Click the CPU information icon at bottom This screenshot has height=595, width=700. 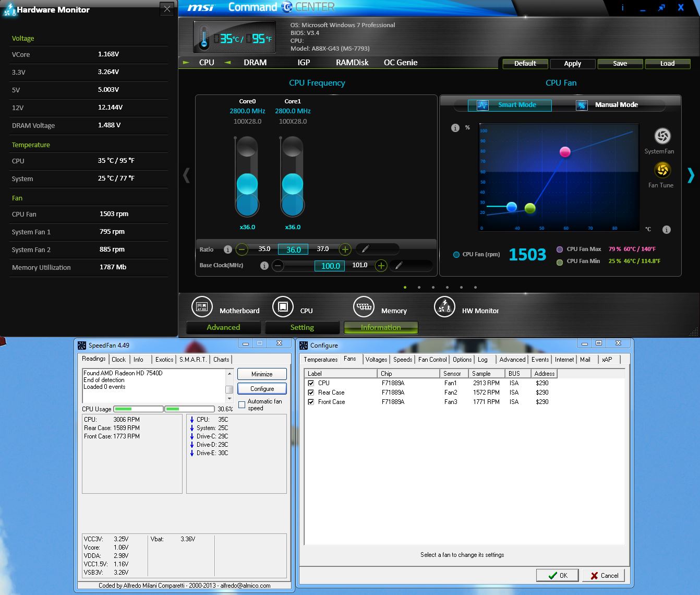283,307
